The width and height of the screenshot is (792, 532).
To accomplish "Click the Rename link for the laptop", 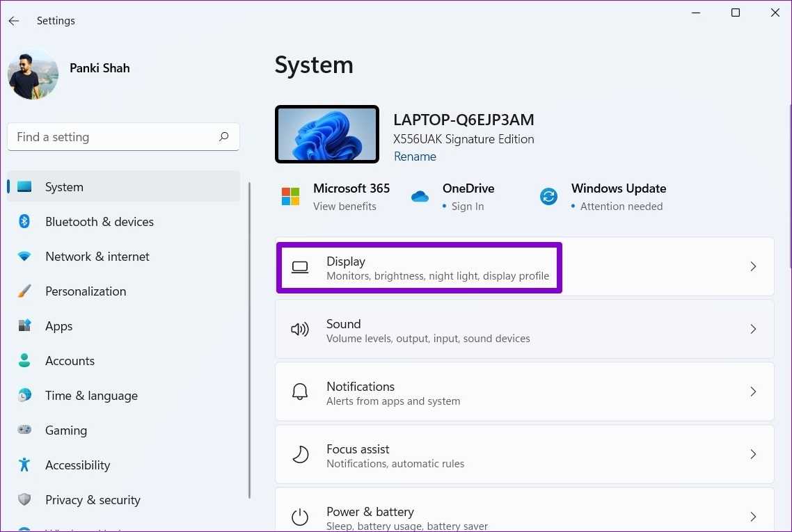I will tap(415, 156).
